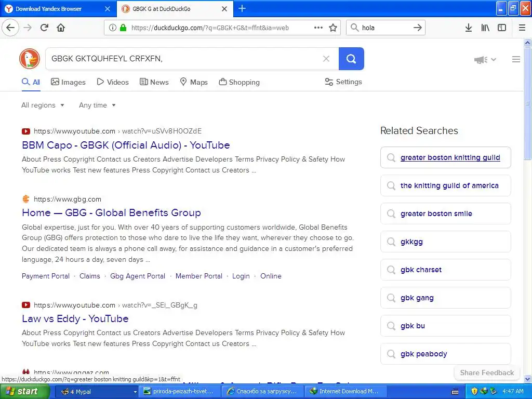The height and width of the screenshot is (399, 532).
Task: Click the DuckDuckGo logo
Action: pyautogui.click(x=30, y=58)
